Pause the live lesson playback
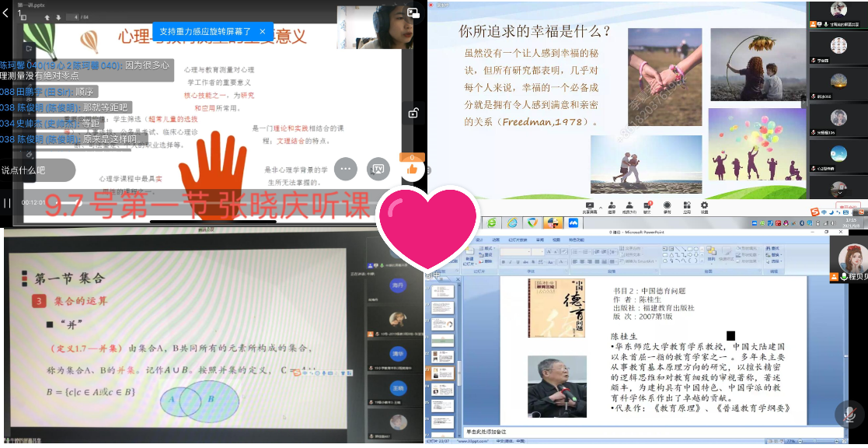The image size is (868, 448). pyautogui.click(x=7, y=203)
